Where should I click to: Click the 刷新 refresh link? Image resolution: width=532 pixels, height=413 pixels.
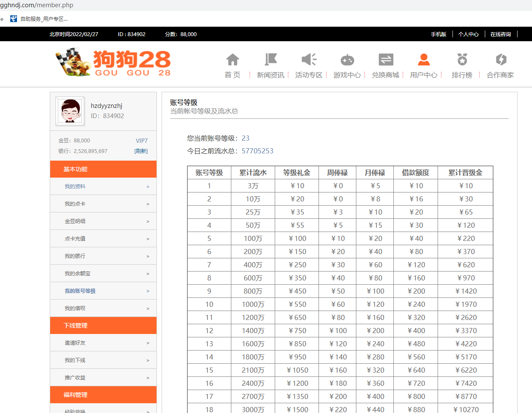pyautogui.click(x=141, y=151)
